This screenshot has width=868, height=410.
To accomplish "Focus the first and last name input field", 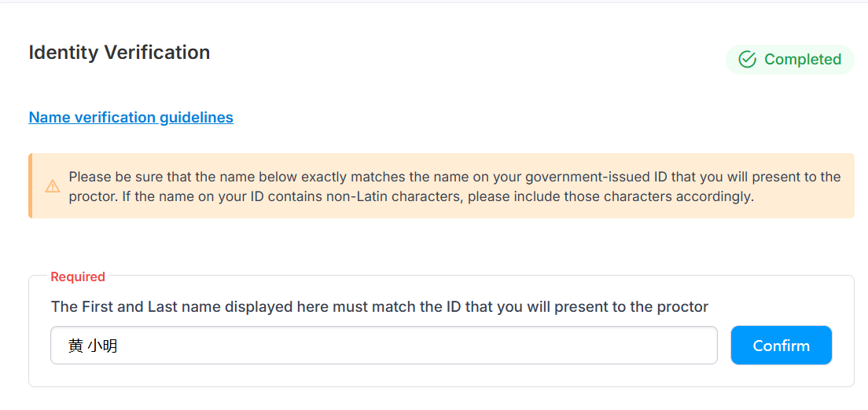I will point(384,346).
